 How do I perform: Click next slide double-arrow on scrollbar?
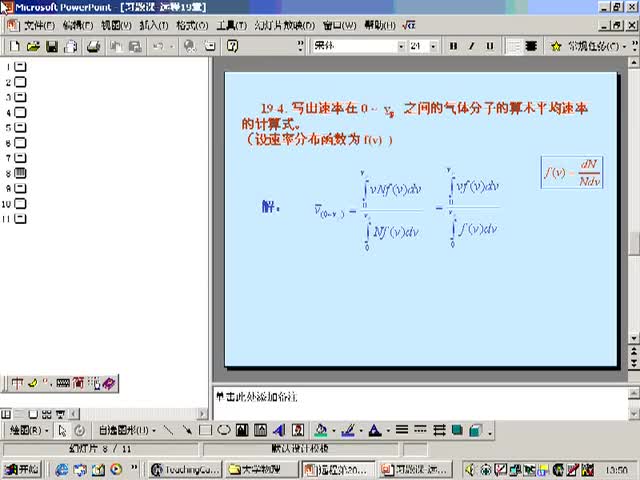633,362
